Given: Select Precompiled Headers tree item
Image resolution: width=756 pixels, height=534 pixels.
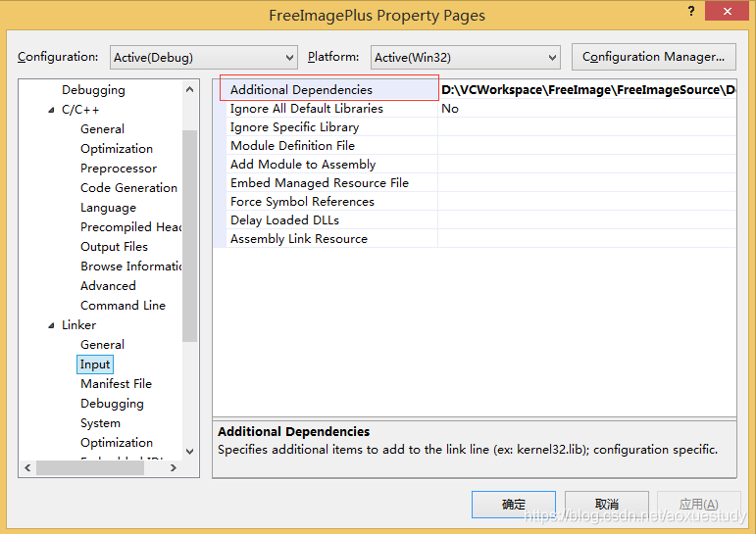Looking at the screenshot, I should [130, 227].
